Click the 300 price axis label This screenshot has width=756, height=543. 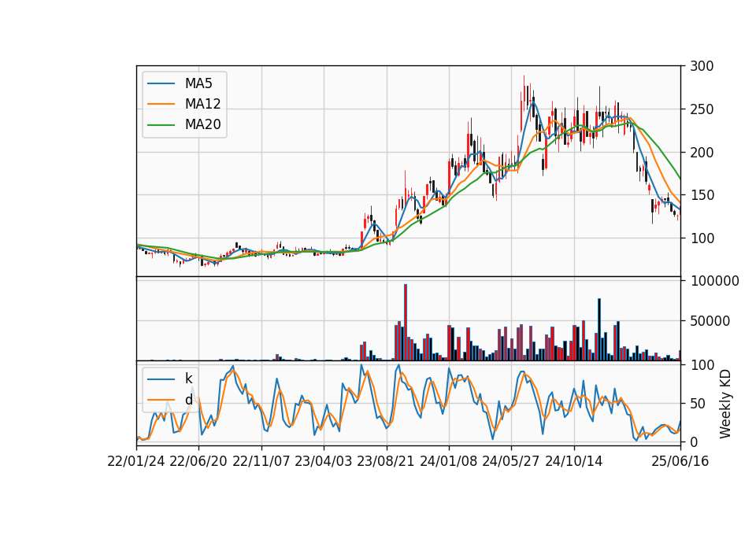pyautogui.click(x=702, y=66)
